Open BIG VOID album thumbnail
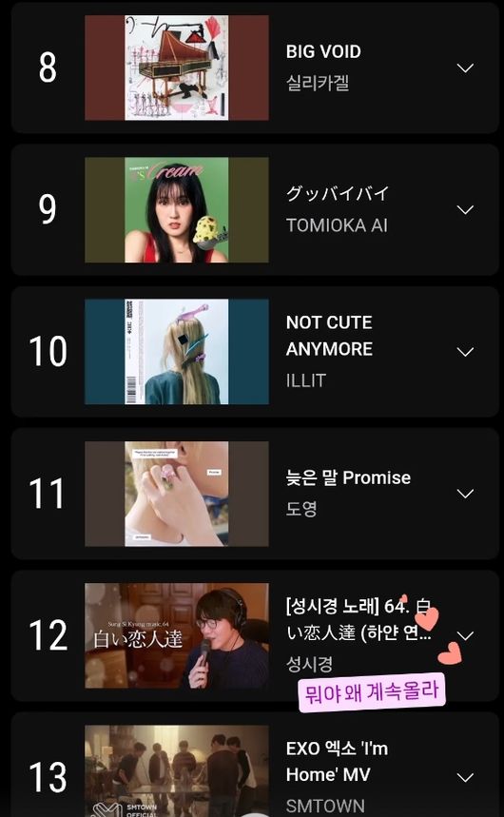Image resolution: width=504 pixels, height=817 pixels. pos(177,68)
